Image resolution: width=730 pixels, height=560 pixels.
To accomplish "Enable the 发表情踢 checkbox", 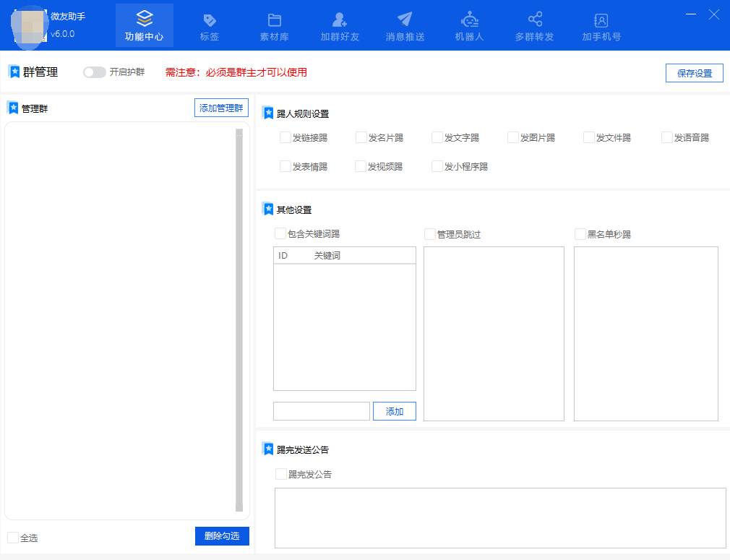I will point(285,166).
